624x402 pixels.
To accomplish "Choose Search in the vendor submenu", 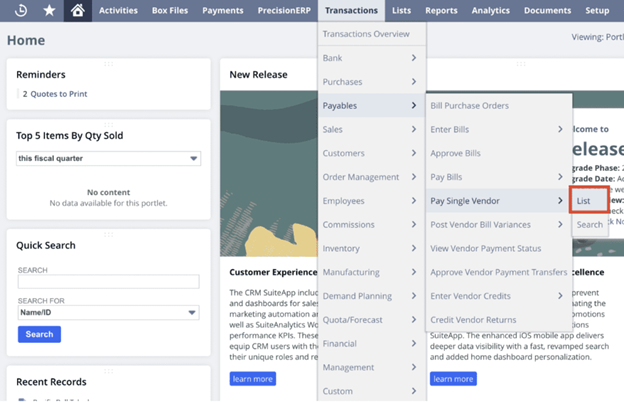I will tap(589, 224).
